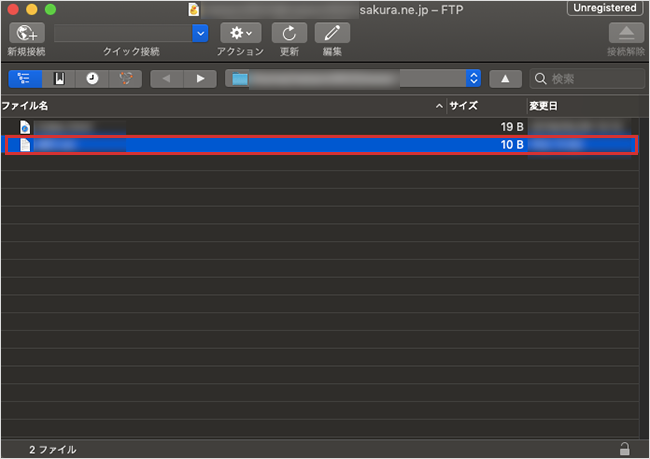Image resolution: width=650 pixels, height=459 pixels.
Task: Click the 更新 refresh icon
Action: [289, 33]
